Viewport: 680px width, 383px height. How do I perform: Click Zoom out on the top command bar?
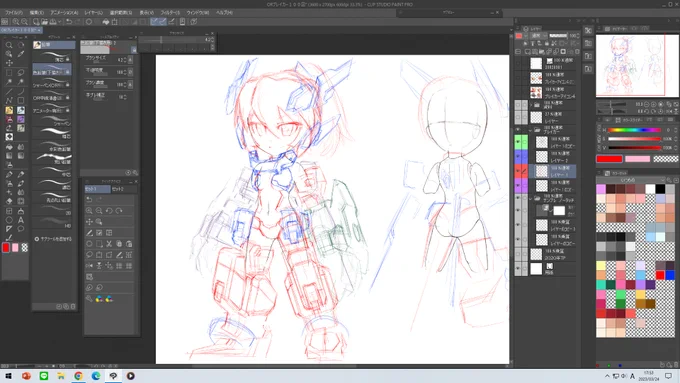click(24, 22)
